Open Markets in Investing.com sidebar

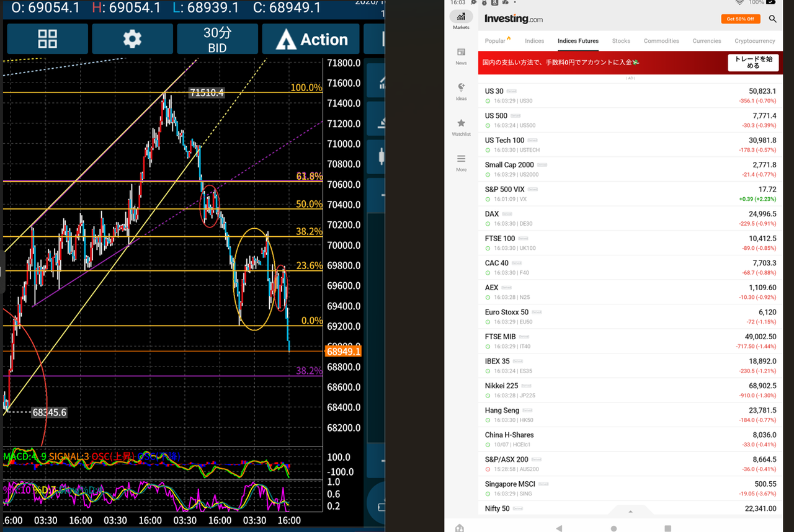(x=461, y=20)
